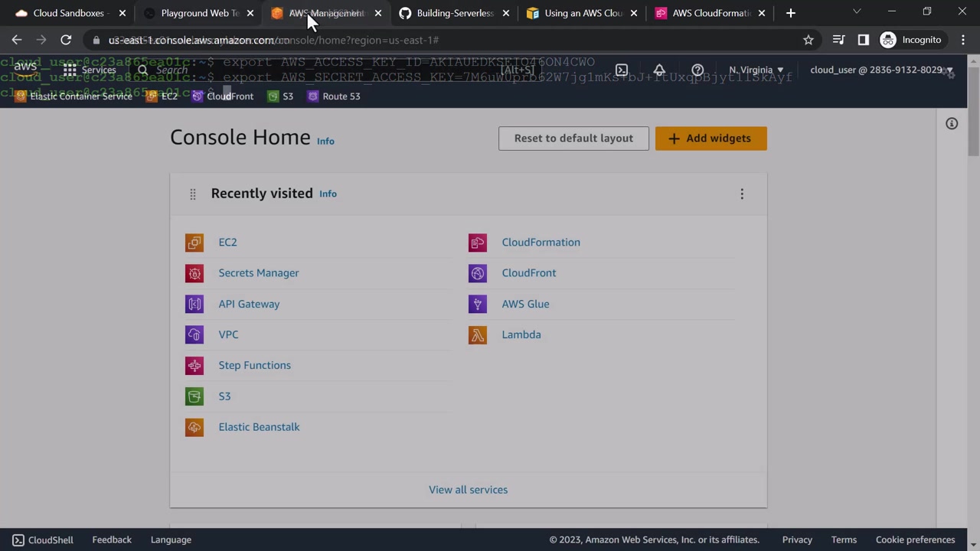980x551 pixels.
Task: Select the Elastic Beanstalk icon
Action: tap(194, 427)
